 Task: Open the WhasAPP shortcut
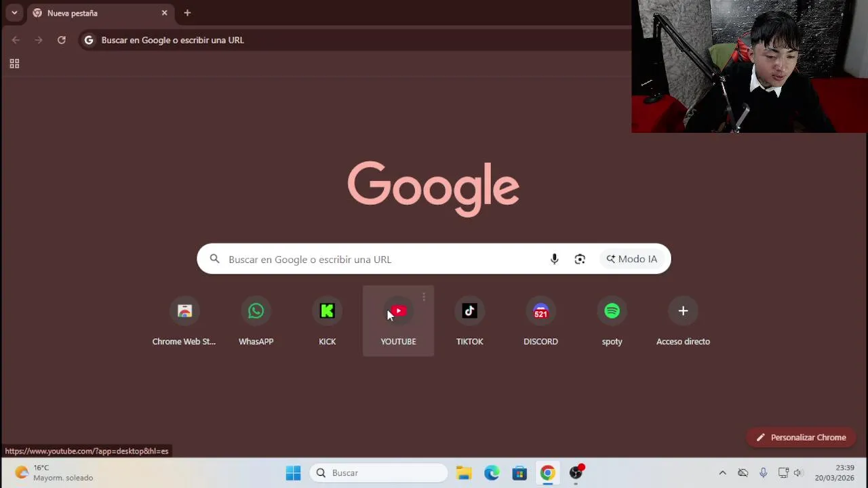pyautogui.click(x=256, y=321)
